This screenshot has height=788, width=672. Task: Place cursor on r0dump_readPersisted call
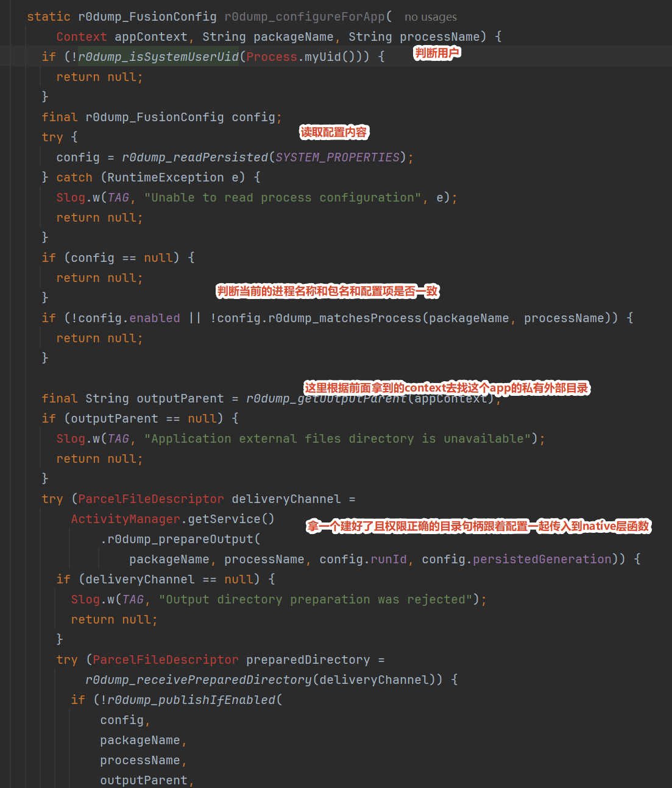point(195,157)
